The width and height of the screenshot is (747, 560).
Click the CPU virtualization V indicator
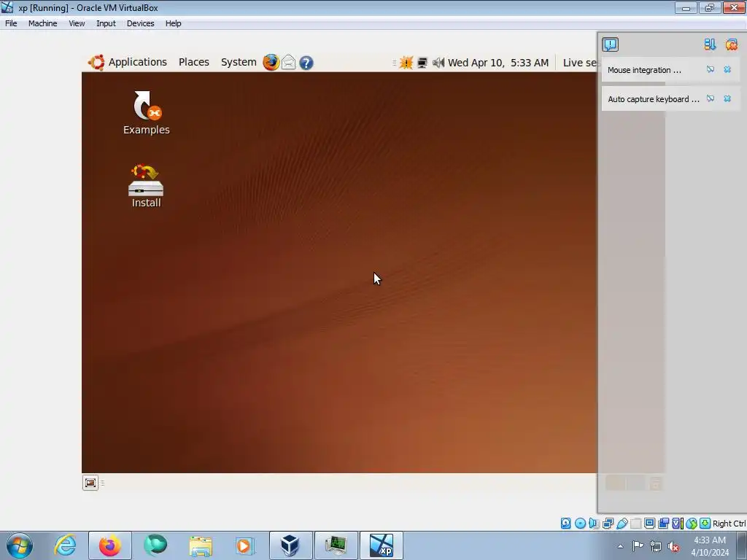[678, 524]
